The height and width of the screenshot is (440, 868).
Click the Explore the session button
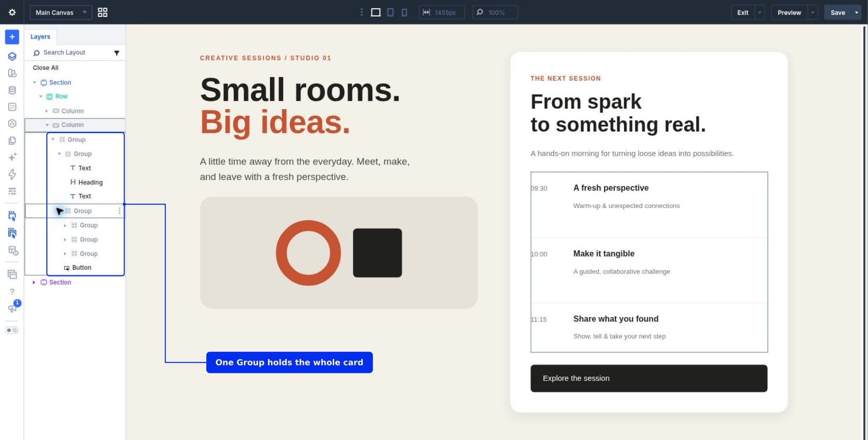pos(649,378)
